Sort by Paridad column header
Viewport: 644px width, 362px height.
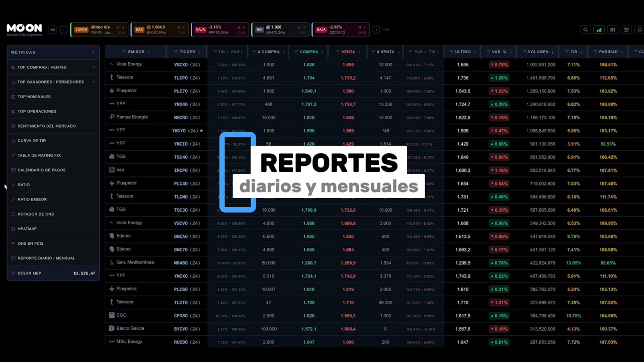608,52
